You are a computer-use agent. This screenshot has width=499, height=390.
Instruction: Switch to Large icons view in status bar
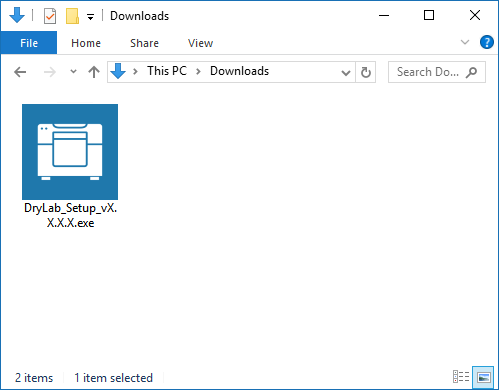click(x=483, y=377)
